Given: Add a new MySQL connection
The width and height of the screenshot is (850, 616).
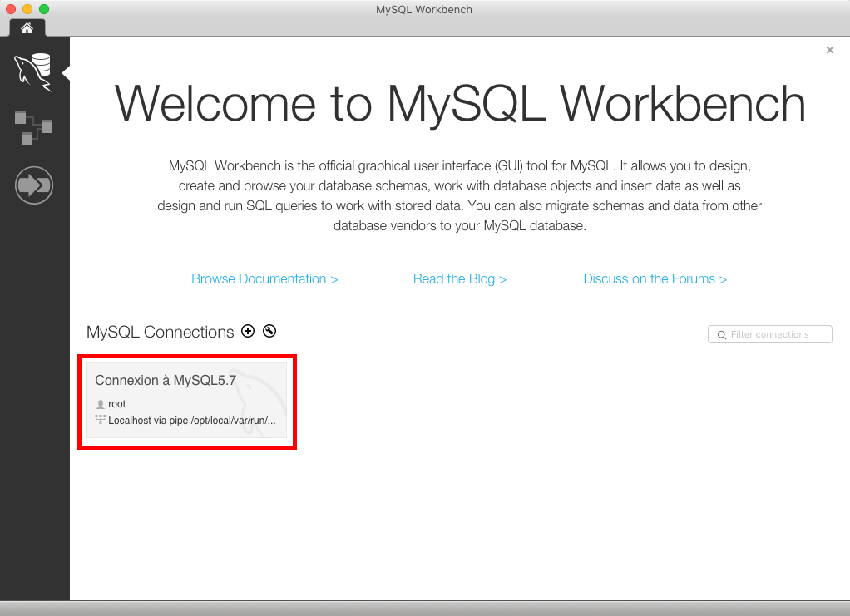Looking at the screenshot, I should (x=248, y=331).
